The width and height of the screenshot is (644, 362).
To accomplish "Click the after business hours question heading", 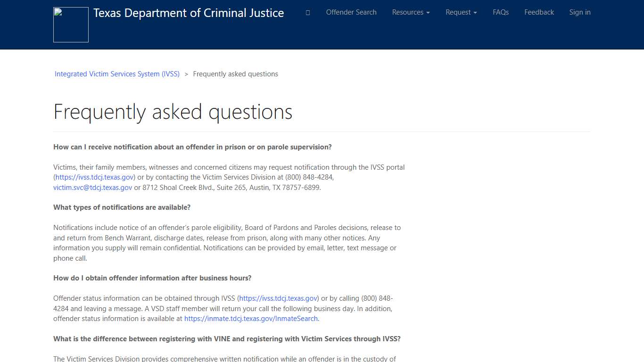I will click(152, 278).
